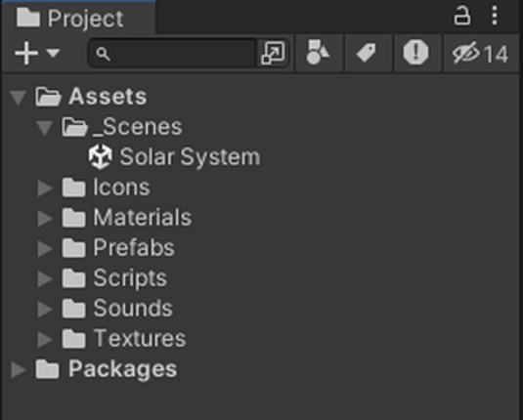Viewport: 523px width, 420px height.
Task: Select the Scripts folder
Action: click(x=114, y=278)
